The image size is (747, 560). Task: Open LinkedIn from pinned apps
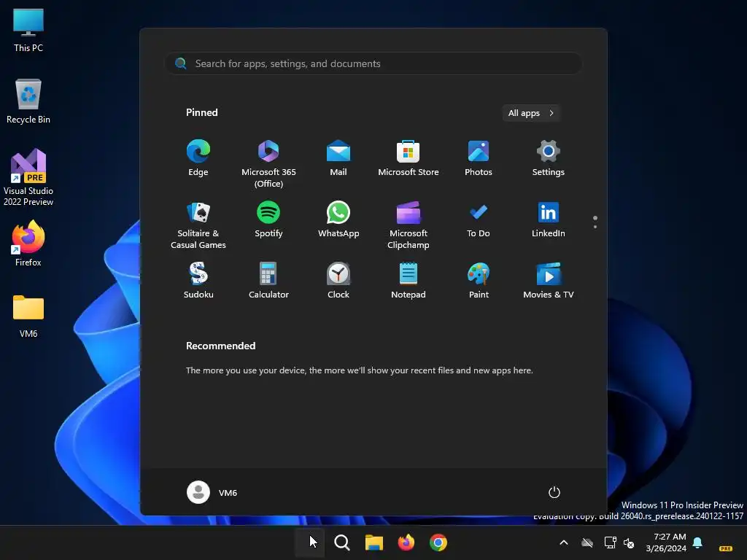coord(549,219)
